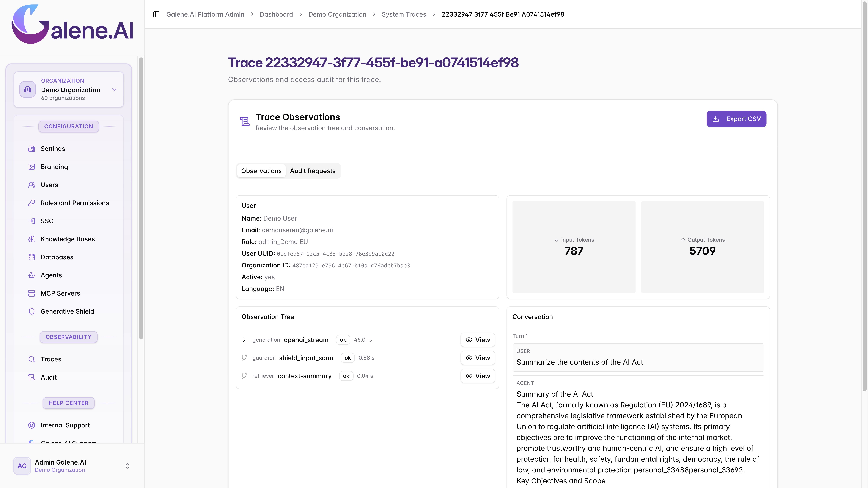This screenshot has width=868, height=488.
Task: Click the MCP Servers icon
Action: (32, 293)
